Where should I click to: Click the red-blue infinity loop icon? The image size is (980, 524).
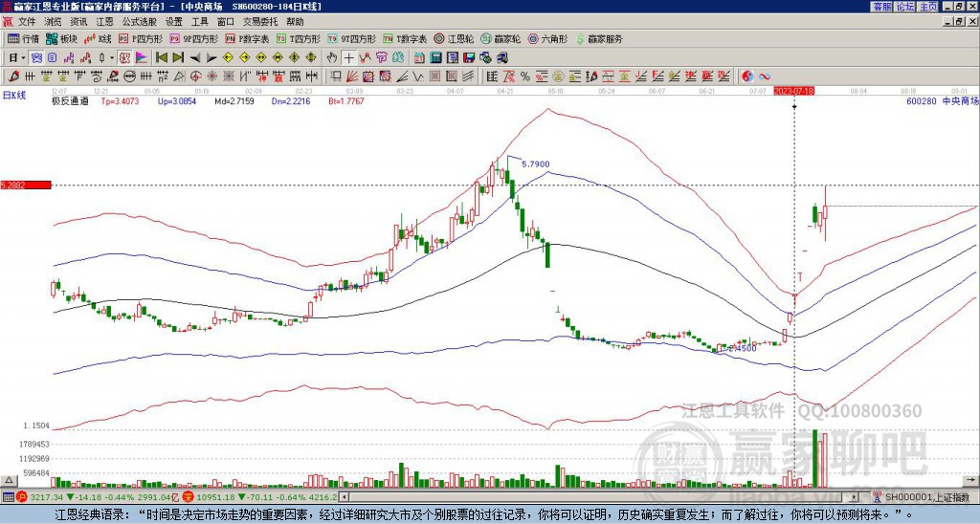[765, 76]
